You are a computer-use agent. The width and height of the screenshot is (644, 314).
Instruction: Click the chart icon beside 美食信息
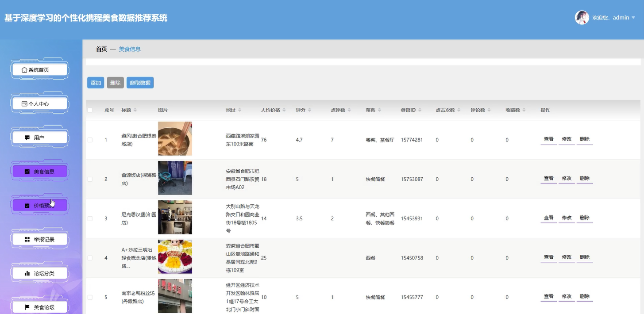pyautogui.click(x=27, y=172)
